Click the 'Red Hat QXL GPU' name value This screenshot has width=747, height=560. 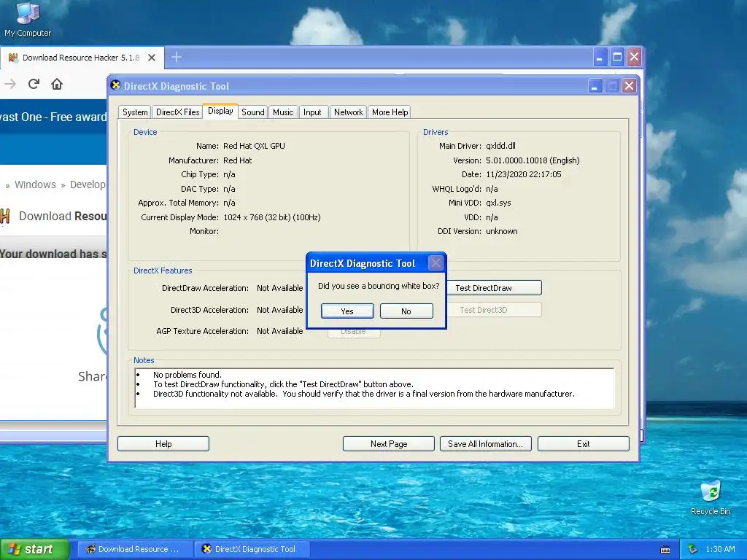pos(254,146)
